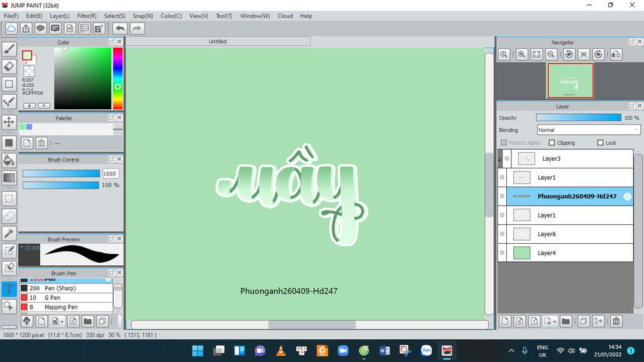This screenshot has height=362, width=644.
Task: Add new folder in Layer panel
Action: [x=565, y=321]
